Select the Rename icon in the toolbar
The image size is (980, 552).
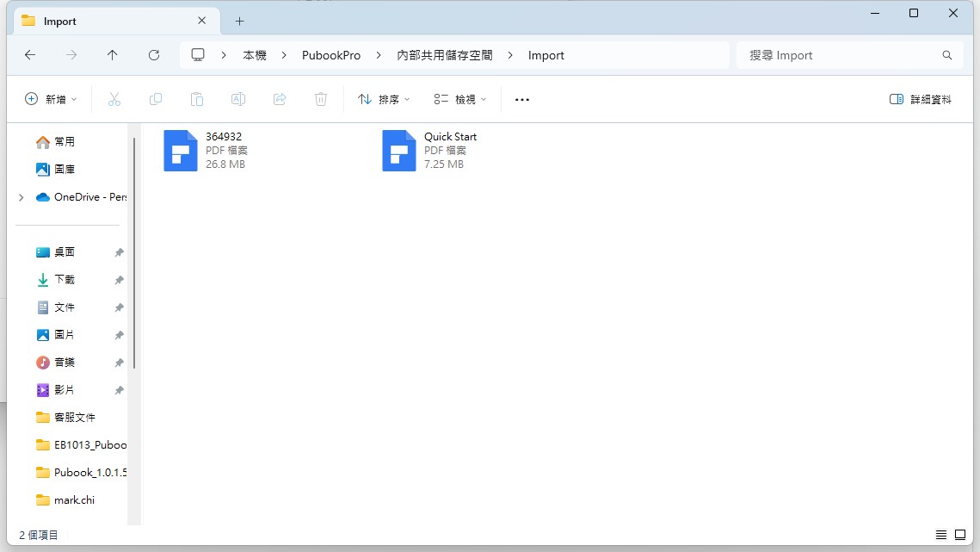point(238,99)
